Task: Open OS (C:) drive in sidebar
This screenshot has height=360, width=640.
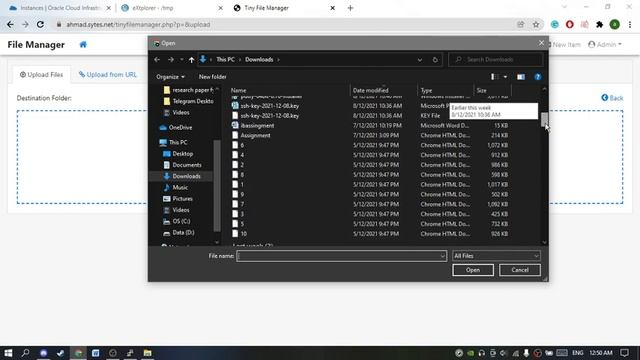Action: pyautogui.click(x=176, y=221)
